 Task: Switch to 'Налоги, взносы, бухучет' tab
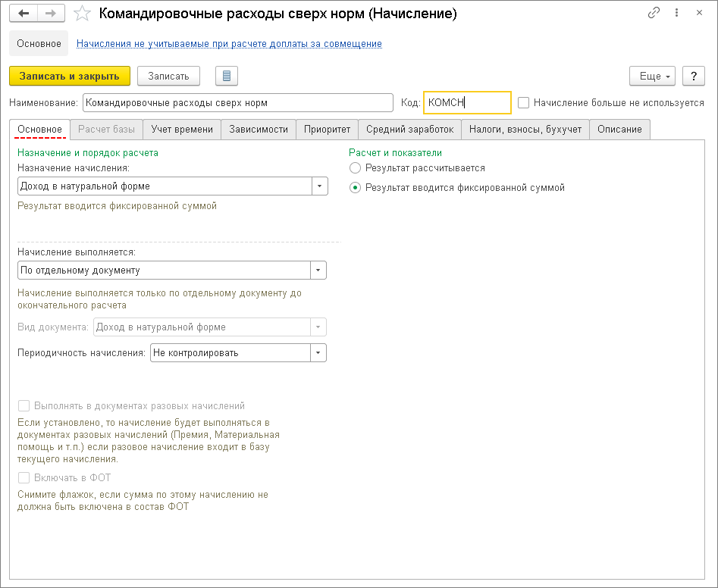(x=525, y=129)
